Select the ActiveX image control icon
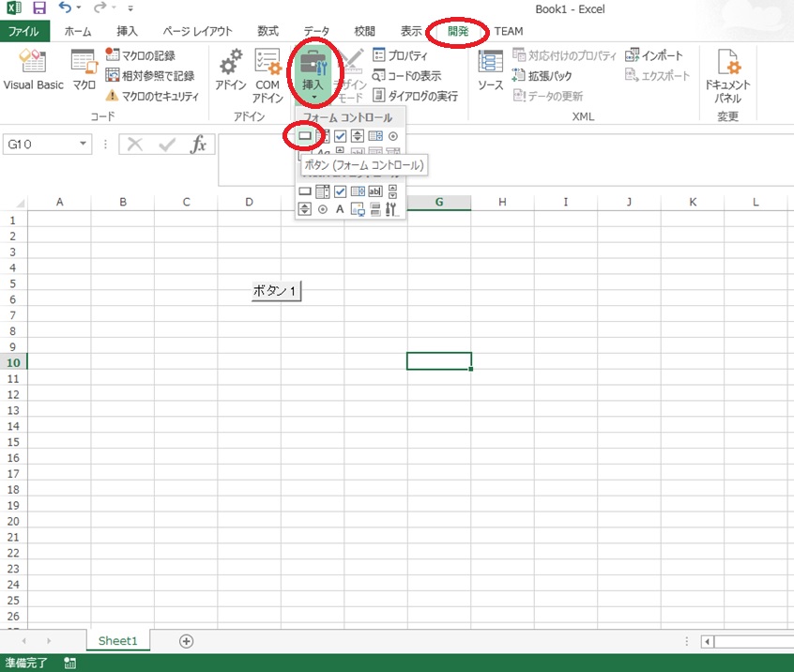This screenshot has width=794, height=672. coord(358,209)
